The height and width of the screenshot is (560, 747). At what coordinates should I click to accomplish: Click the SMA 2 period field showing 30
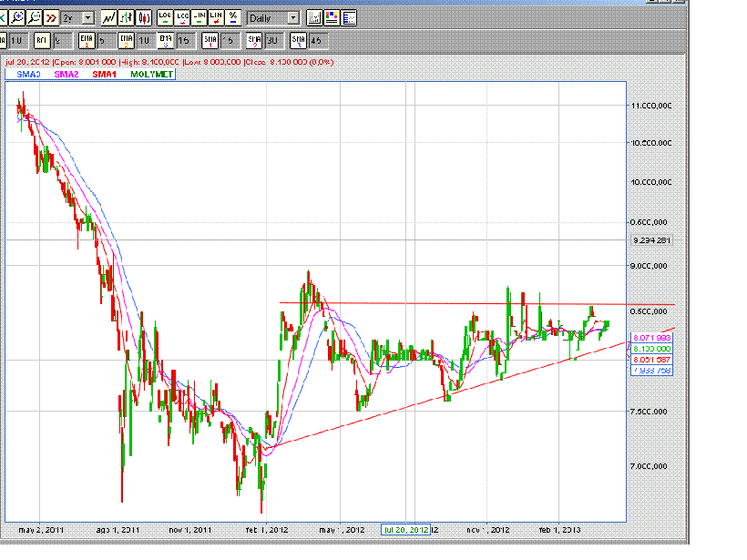click(x=272, y=39)
